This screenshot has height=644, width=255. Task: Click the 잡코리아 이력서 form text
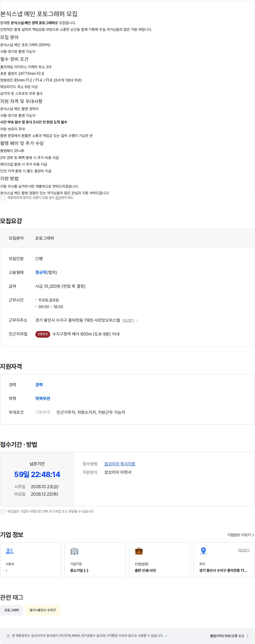coord(118,472)
